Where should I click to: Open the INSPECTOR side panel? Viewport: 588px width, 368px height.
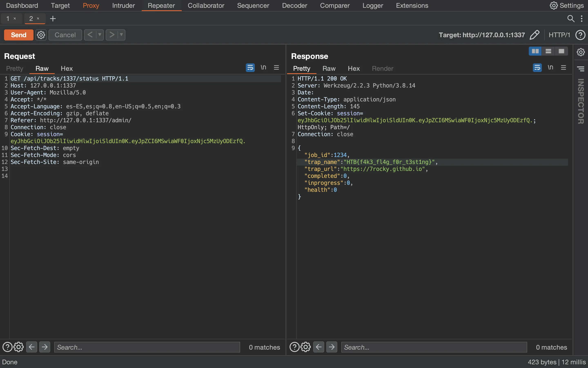point(581,101)
